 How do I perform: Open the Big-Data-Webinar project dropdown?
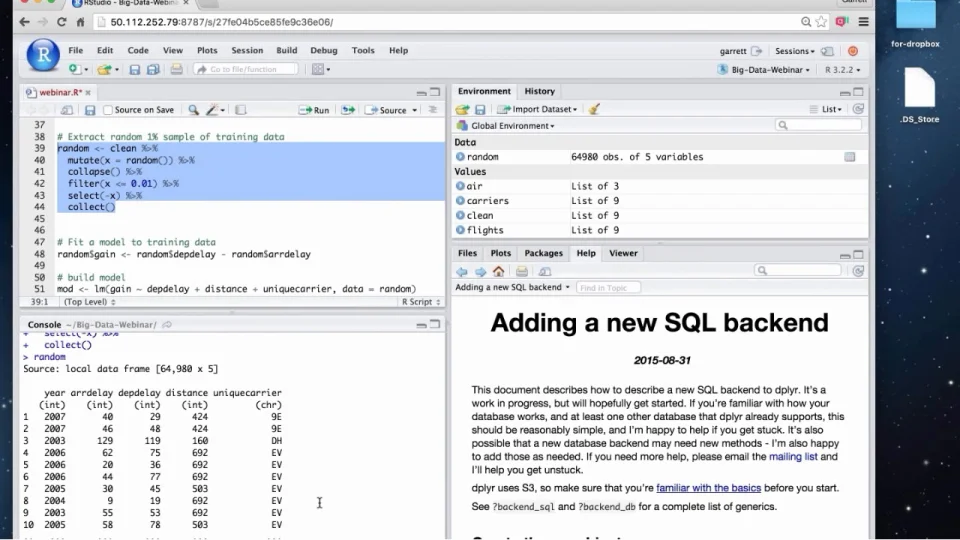(x=763, y=70)
